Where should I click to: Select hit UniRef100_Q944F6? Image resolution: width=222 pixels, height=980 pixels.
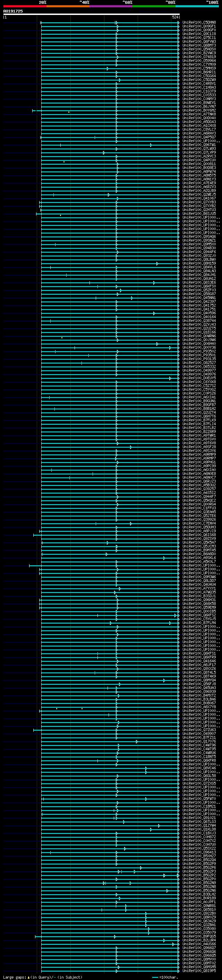pos(199,252)
